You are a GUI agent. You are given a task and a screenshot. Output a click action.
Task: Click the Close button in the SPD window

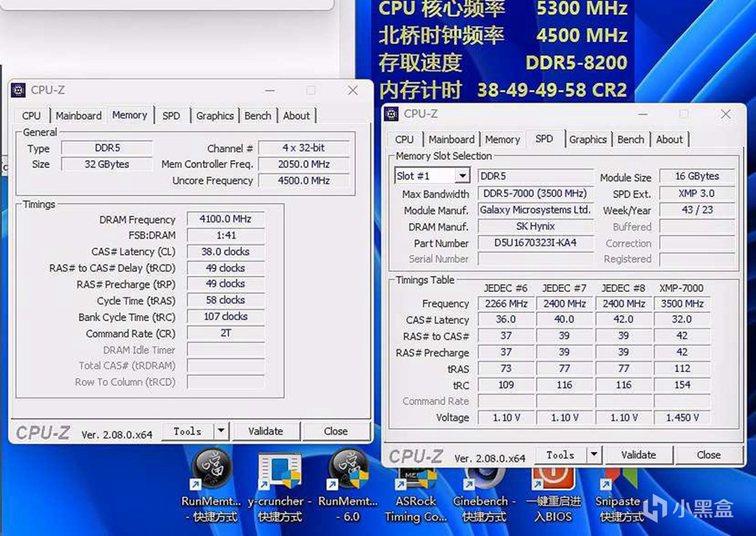coord(709,455)
